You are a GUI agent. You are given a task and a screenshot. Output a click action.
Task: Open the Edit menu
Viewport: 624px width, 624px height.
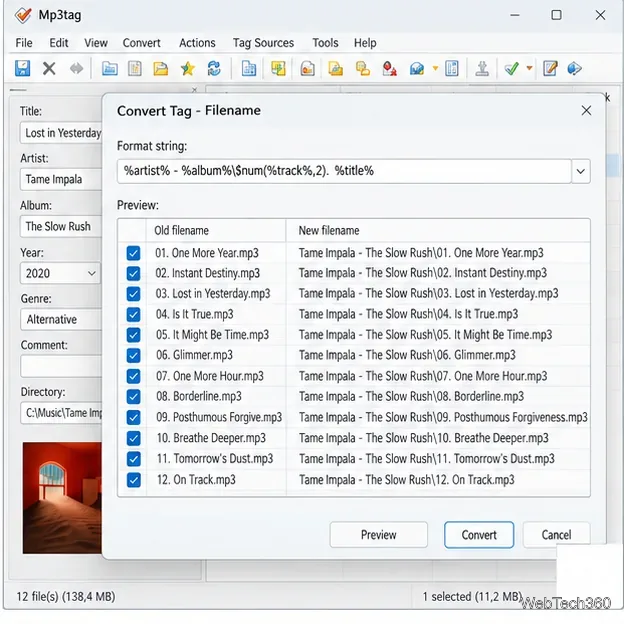coord(58,43)
